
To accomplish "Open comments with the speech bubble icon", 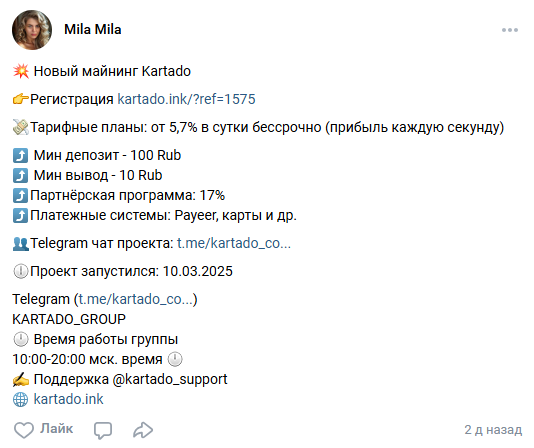I will 103,430.
